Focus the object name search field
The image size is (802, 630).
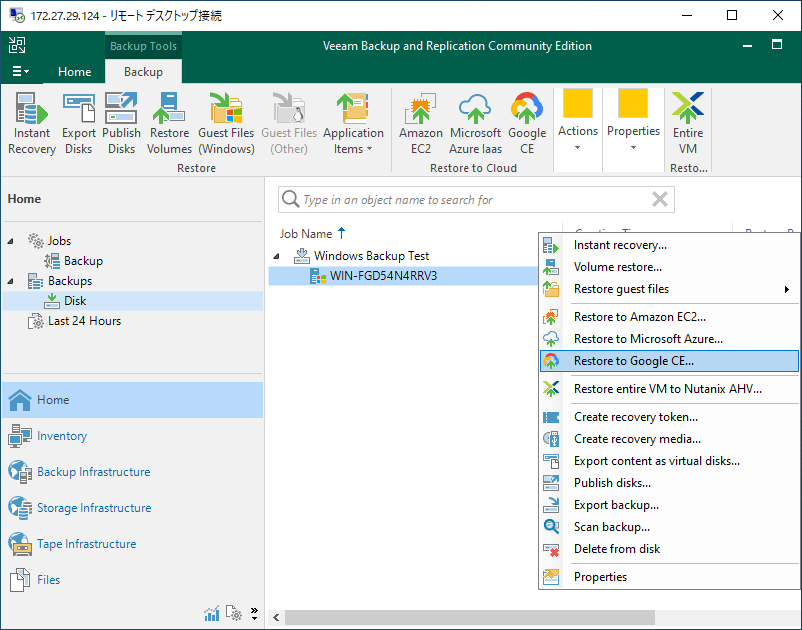(x=476, y=199)
